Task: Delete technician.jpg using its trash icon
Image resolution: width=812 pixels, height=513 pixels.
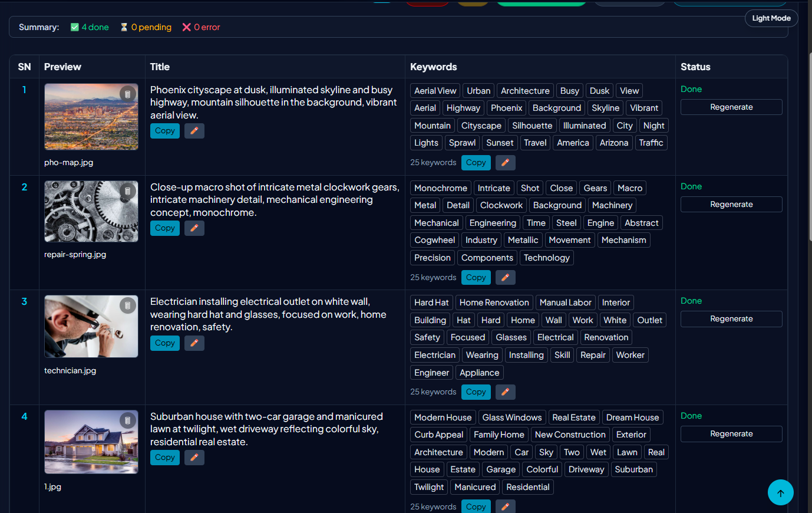Action: [x=128, y=305]
